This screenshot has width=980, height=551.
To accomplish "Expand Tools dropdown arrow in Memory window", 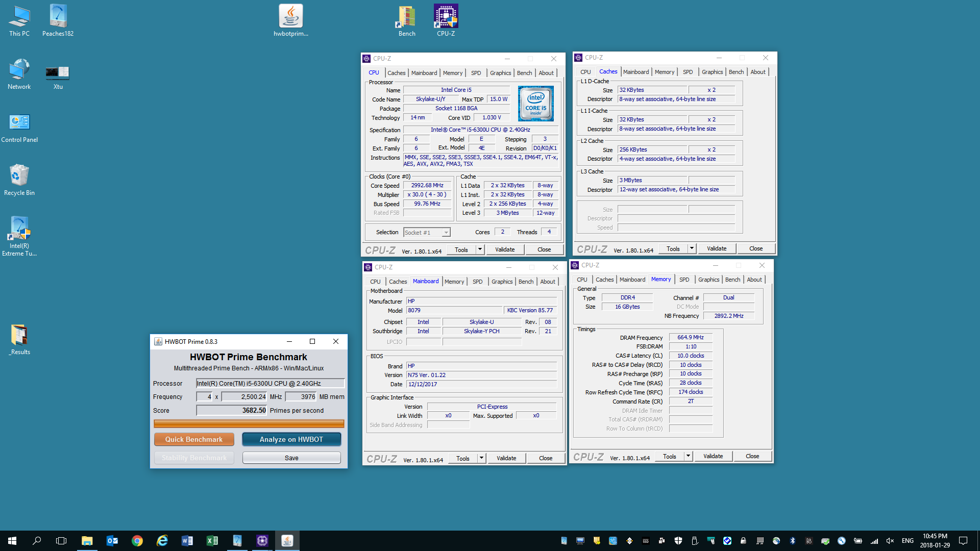I will click(688, 456).
